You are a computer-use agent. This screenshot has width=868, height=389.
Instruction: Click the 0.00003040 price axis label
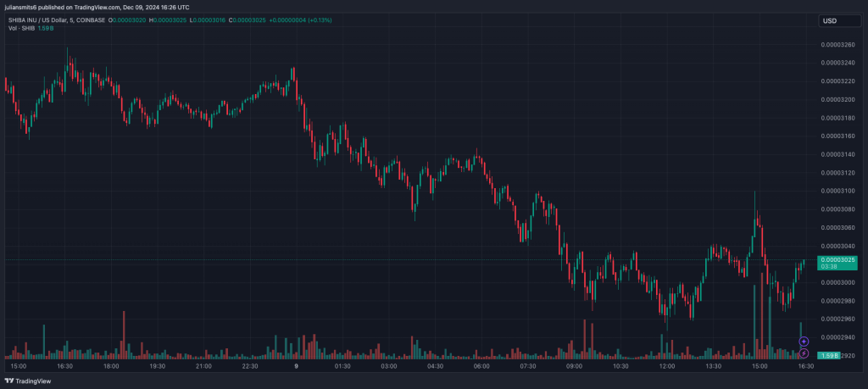point(838,246)
